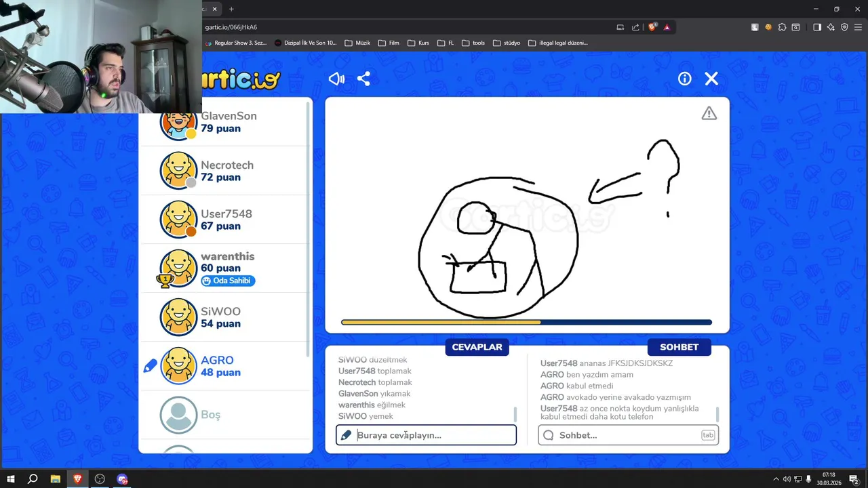Click chat message 'AGRO kabul etmedi'

577,386
